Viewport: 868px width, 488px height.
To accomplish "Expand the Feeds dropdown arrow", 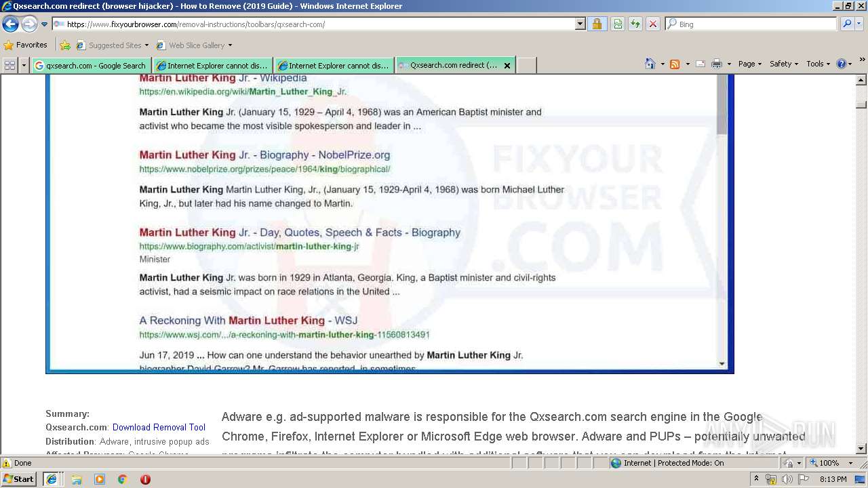I will tap(687, 64).
